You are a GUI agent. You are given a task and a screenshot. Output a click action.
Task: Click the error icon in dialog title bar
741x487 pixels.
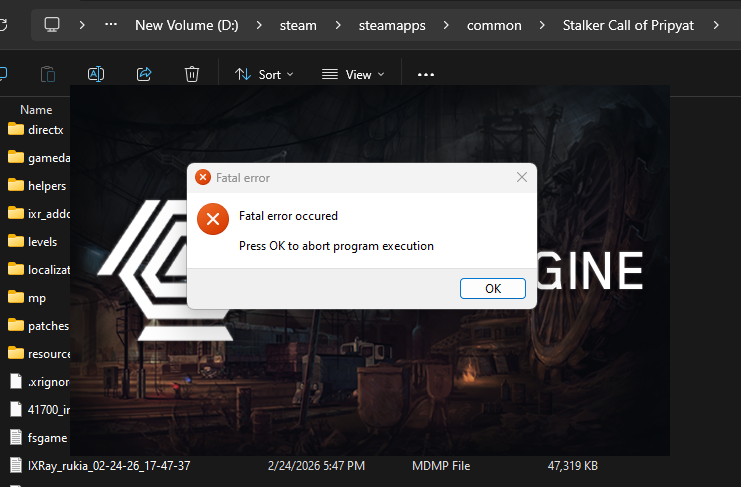point(203,177)
